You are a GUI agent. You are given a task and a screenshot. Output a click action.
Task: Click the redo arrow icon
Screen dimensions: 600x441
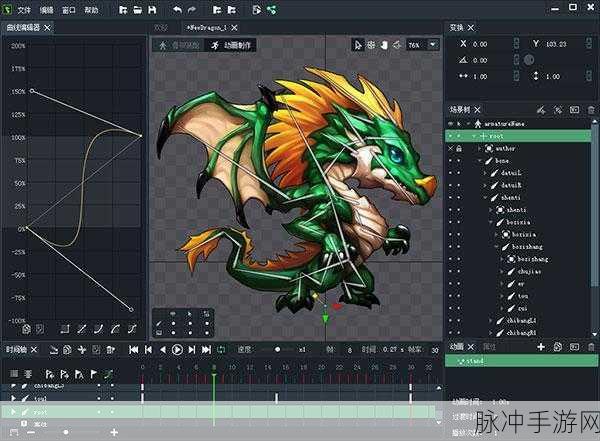coord(192,10)
